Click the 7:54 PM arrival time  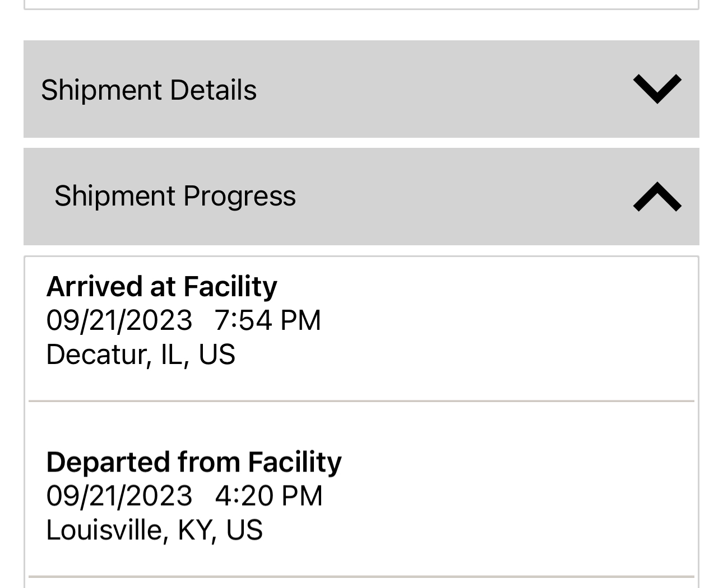pos(267,320)
